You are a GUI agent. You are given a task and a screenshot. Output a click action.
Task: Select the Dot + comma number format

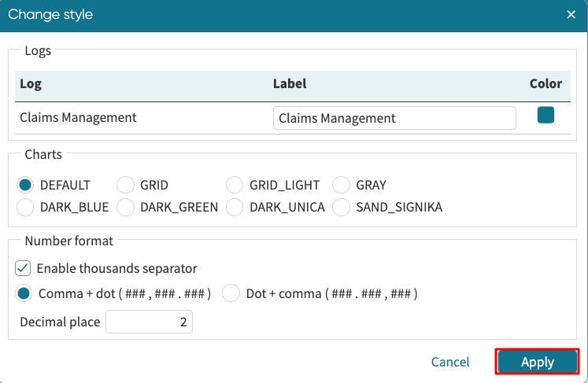click(231, 293)
